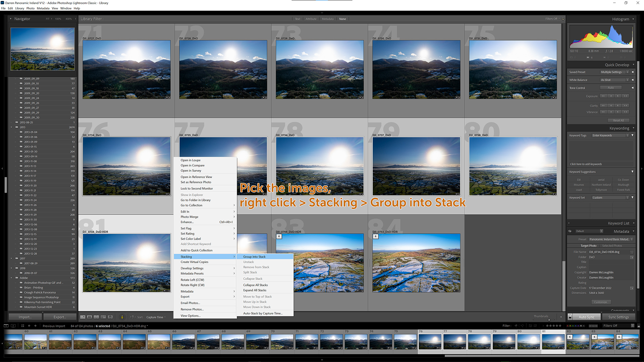Image resolution: width=644 pixels, height=362 pixels.
Task: Toggle filter lock icon in Library Filter bar
Action: tap(563, 19)
